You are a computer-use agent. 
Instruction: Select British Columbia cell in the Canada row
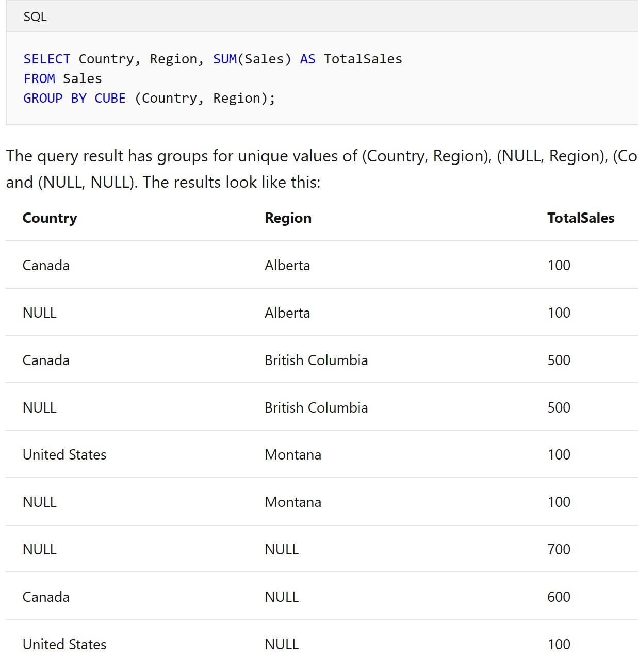[x=316, y=360]
